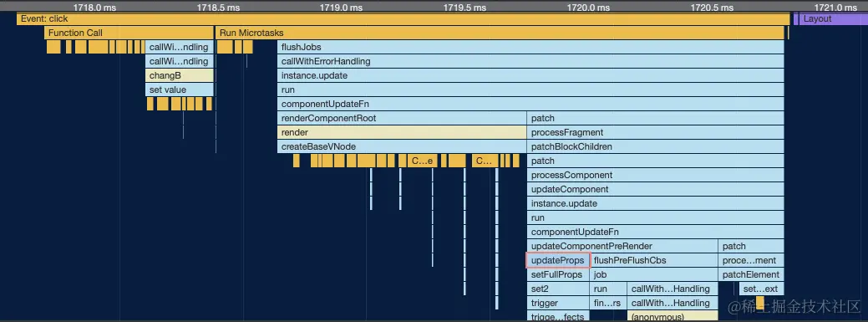Click the 1719.0 ms ruler mark
The width and height of the screenshot is (868, 322).
(342, 8)
